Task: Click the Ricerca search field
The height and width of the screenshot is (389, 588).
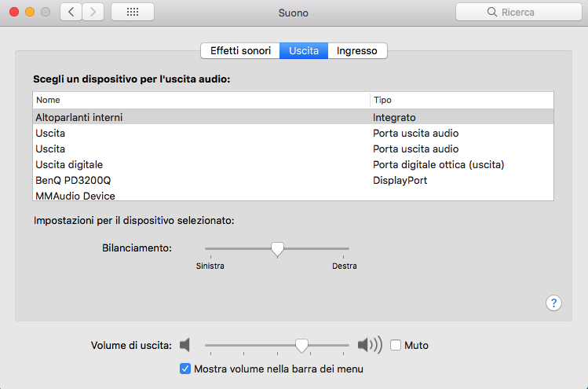Action: pos(519,12)
